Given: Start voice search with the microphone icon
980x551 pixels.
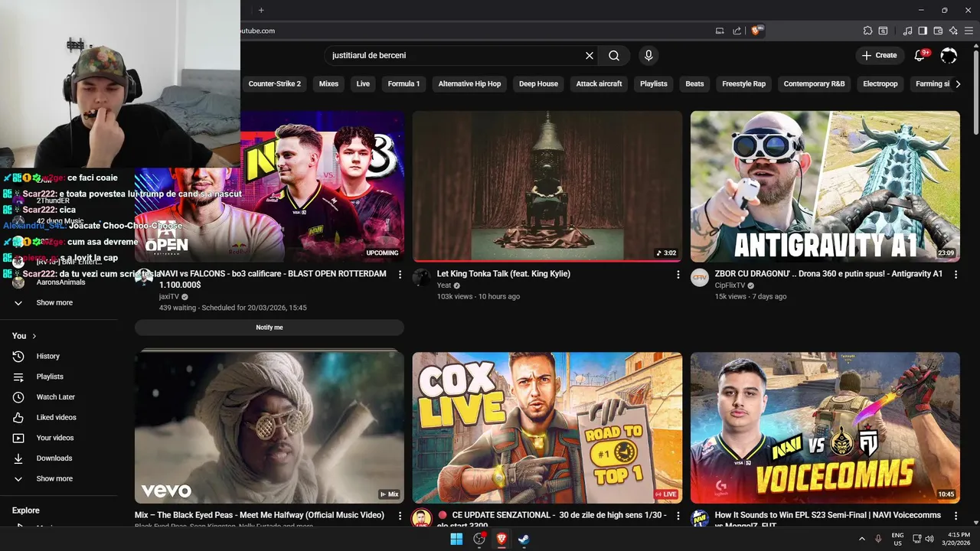Looking at the screenshot, I should point(648,56).
